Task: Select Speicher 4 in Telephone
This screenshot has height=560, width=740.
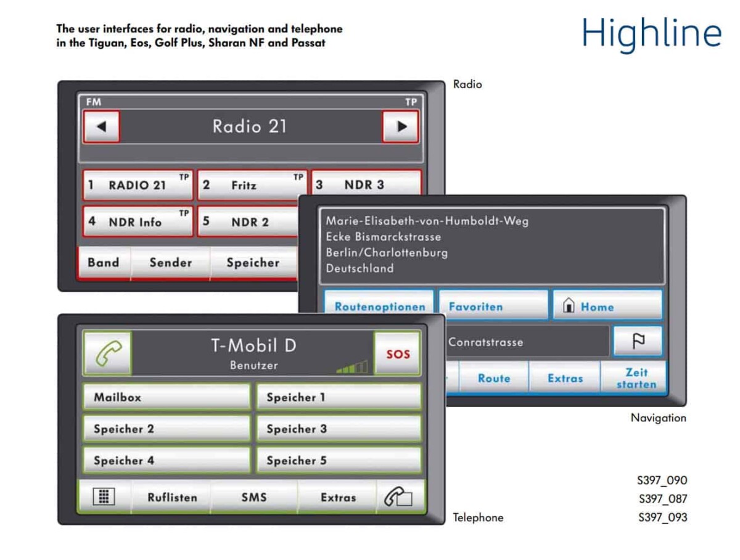Action: point(166,460)
